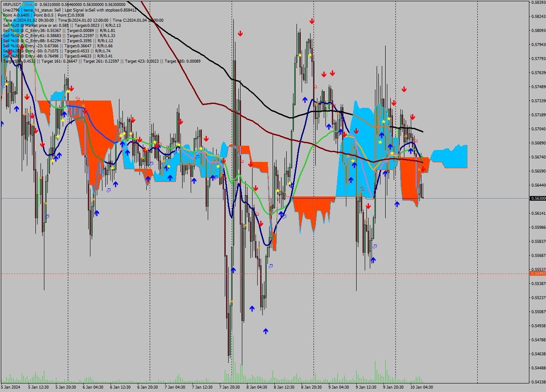Click the 'C_Entry38: 0.55367' sell line
Viewport: 546px width, 392px height.
coord(59,30)
